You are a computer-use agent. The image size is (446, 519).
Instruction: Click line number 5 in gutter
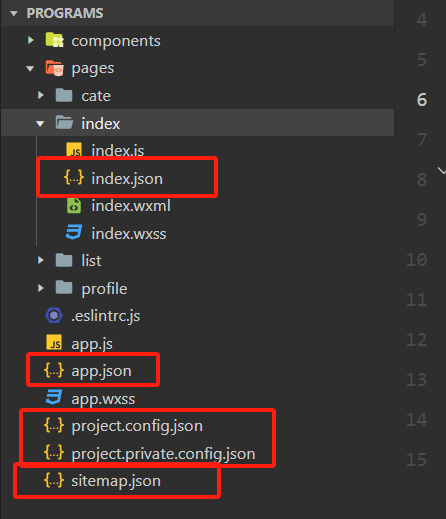pos(422,60)
